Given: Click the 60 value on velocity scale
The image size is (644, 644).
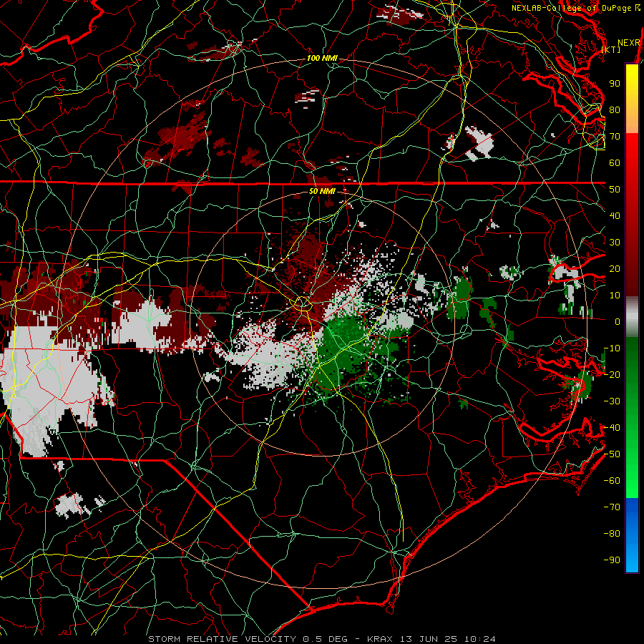Looking at the screenshot, I should coord(615,162).
